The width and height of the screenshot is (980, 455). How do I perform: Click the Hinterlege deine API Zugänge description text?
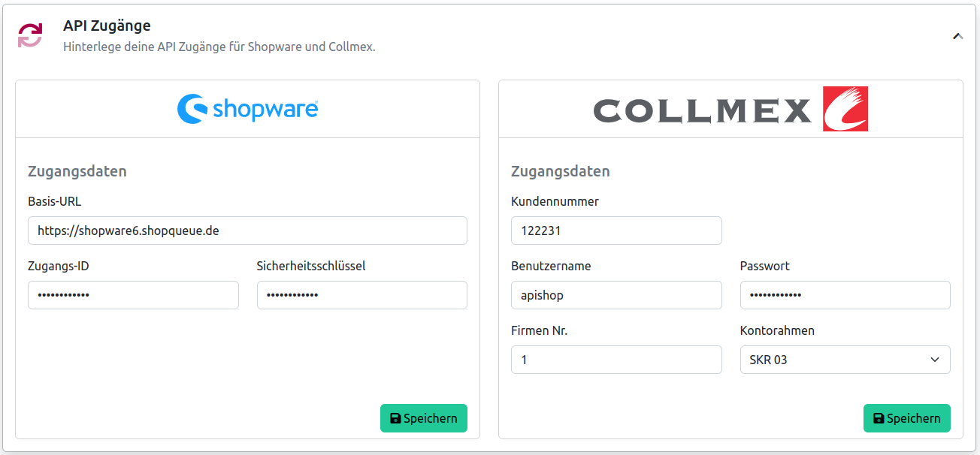click(x=219, y=47)
